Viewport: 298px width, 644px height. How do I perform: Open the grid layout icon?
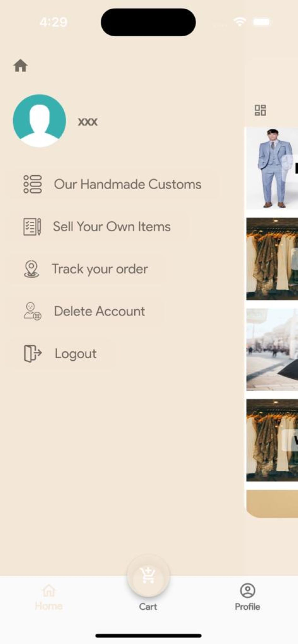coord(260,110)
